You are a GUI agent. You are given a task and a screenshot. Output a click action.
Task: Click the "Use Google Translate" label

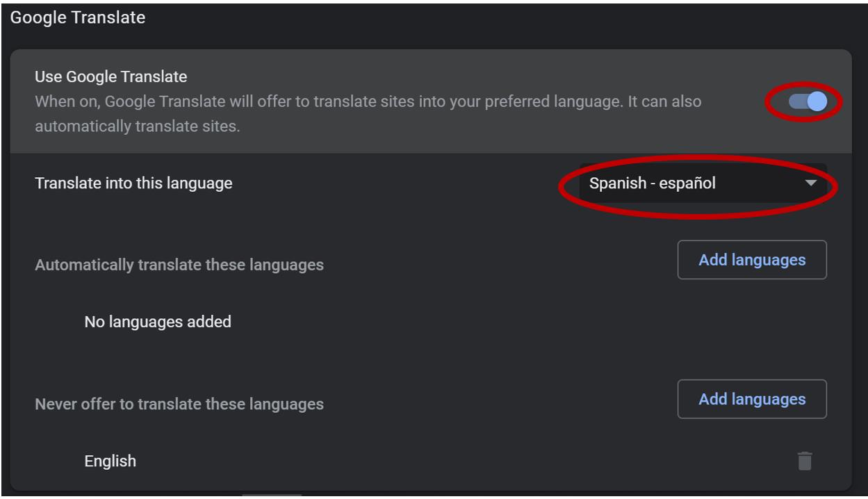point(111,76)
